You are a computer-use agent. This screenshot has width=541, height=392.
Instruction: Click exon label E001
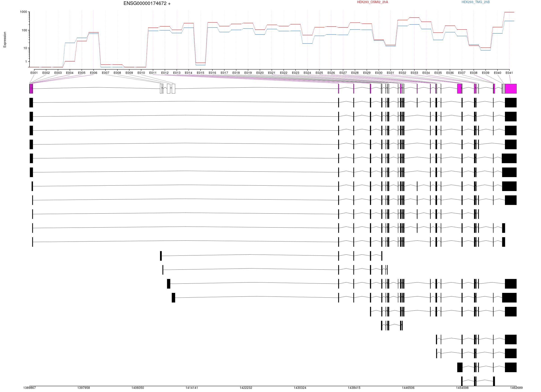pos(34,73)
